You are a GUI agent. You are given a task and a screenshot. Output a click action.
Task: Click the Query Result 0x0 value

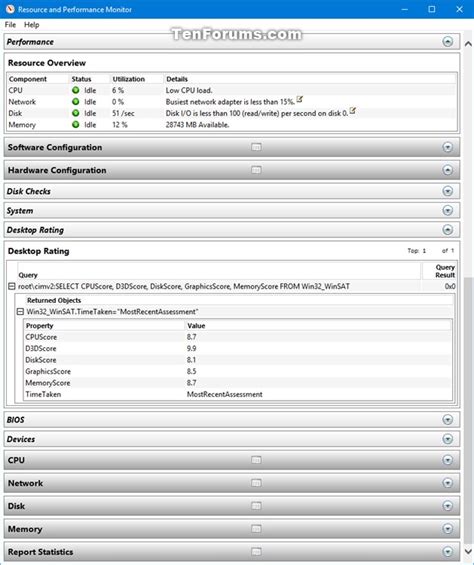coord(450,286)
